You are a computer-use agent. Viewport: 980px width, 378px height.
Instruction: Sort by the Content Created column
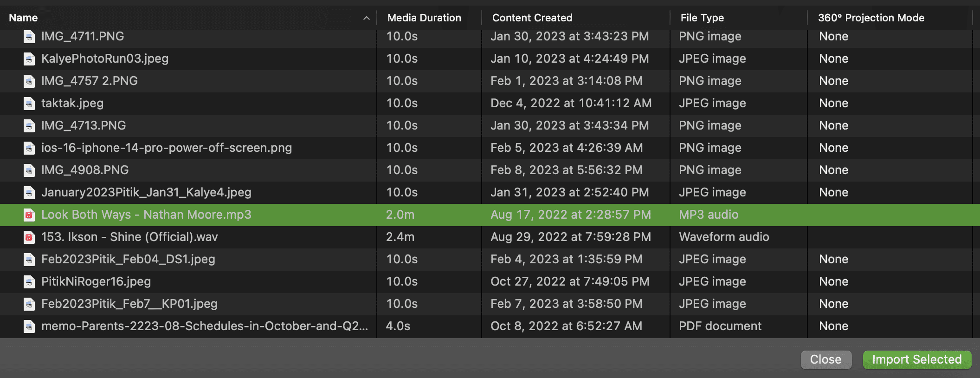pyautogui.click(x=532, y=18)
